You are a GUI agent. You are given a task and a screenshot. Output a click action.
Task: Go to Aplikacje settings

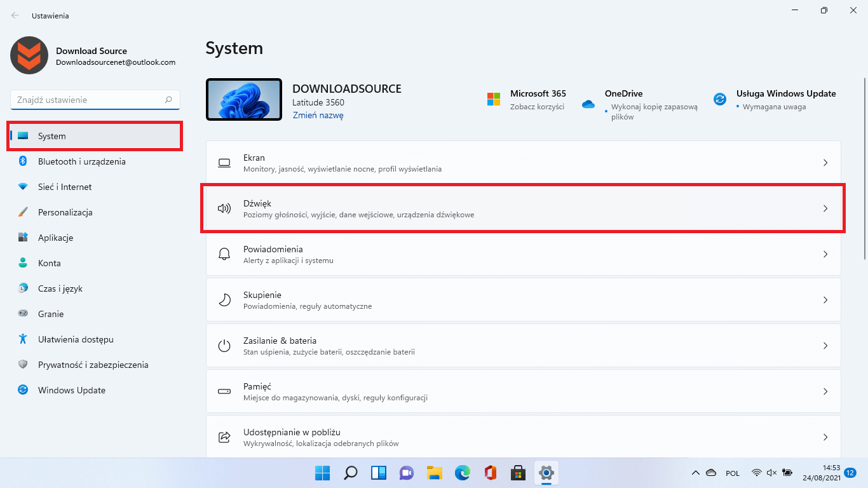[x=95, y=238]
